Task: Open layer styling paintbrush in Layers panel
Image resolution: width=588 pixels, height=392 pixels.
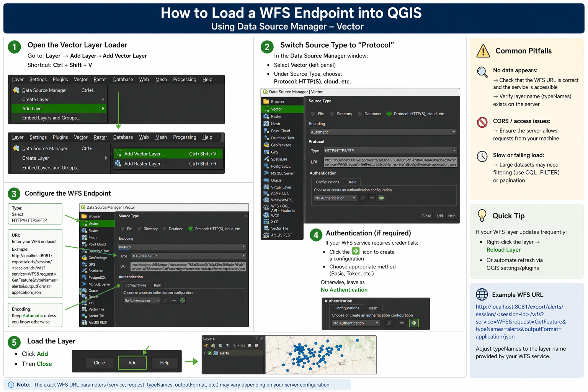Action: 206,345
